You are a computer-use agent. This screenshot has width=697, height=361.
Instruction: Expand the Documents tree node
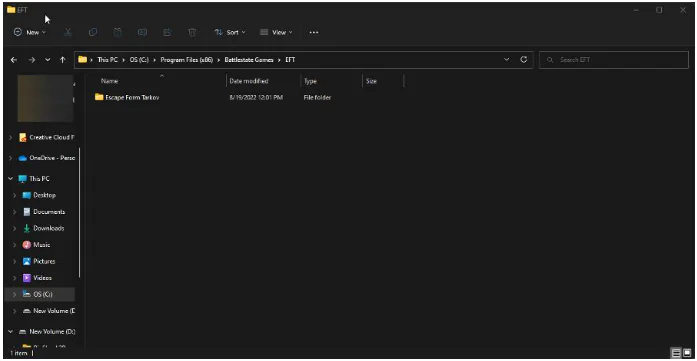point(15,212)
